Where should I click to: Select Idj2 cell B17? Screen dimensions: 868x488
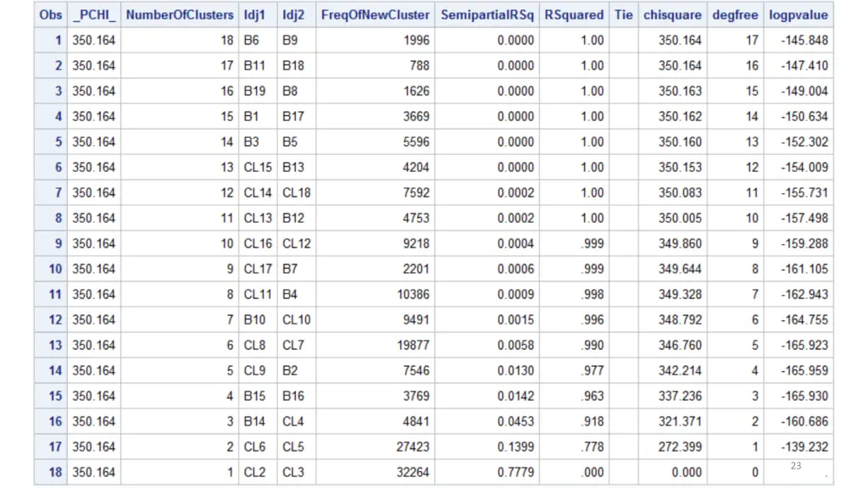293,117
